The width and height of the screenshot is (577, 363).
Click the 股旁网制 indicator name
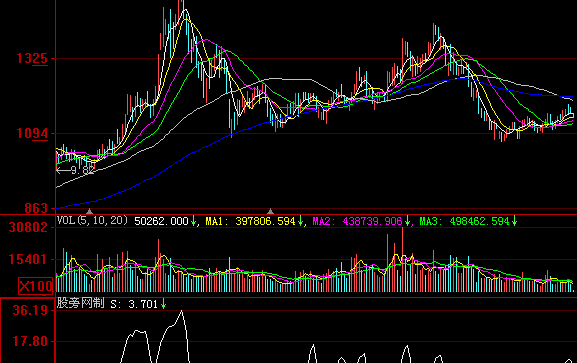pos(81,303)
